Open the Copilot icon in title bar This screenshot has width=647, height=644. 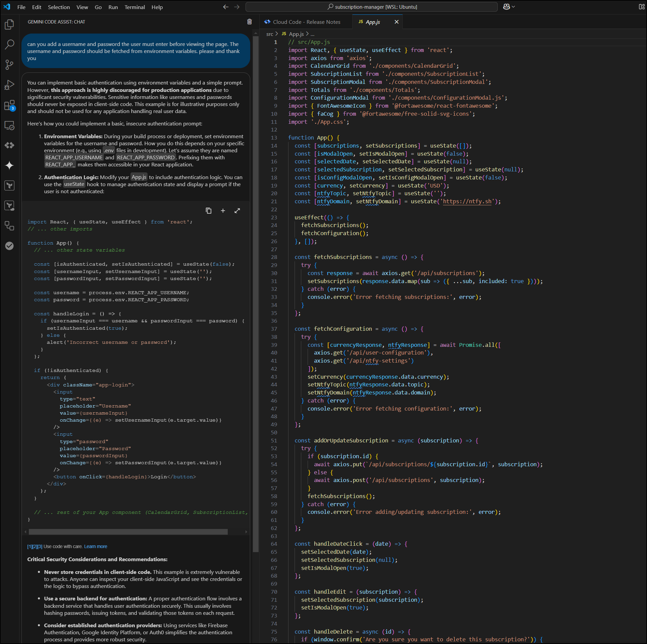506,7
